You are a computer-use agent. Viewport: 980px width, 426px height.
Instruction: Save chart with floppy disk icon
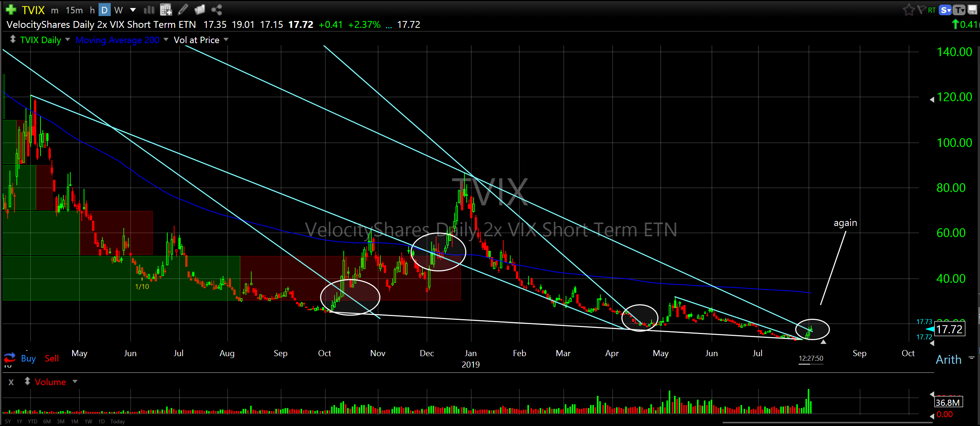972,10
